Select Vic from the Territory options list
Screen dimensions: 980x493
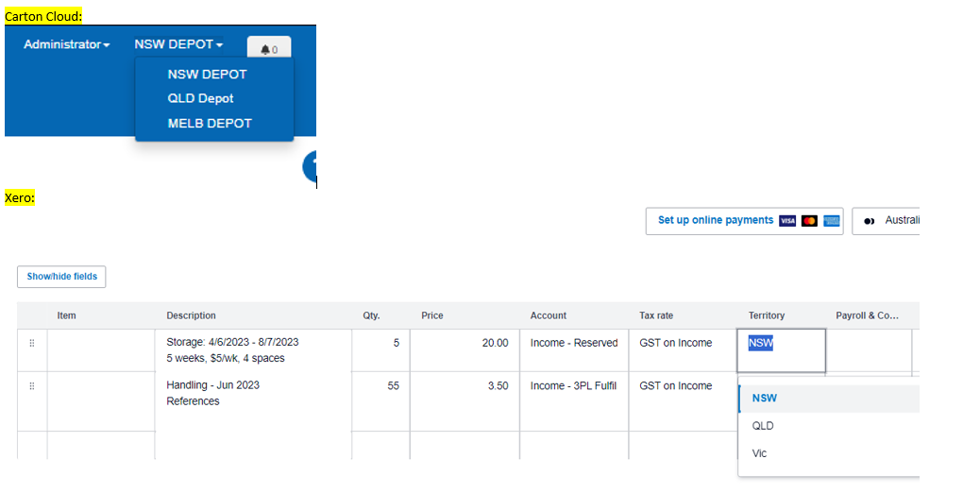click(x=760, y=453)
